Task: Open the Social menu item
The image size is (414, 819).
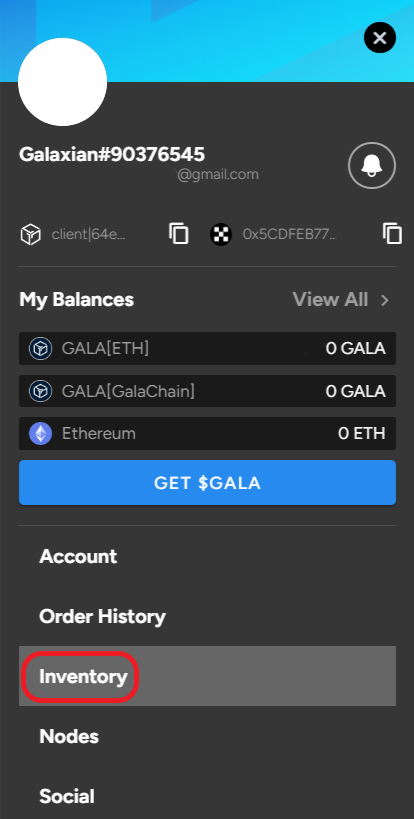Action: [67, 797]
